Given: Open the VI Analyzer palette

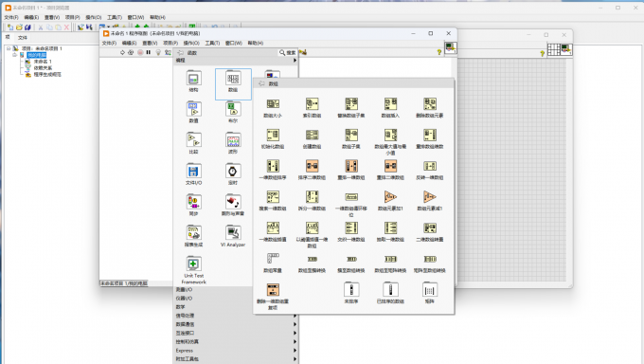Looking at the screenshot, I should (233, 236).
